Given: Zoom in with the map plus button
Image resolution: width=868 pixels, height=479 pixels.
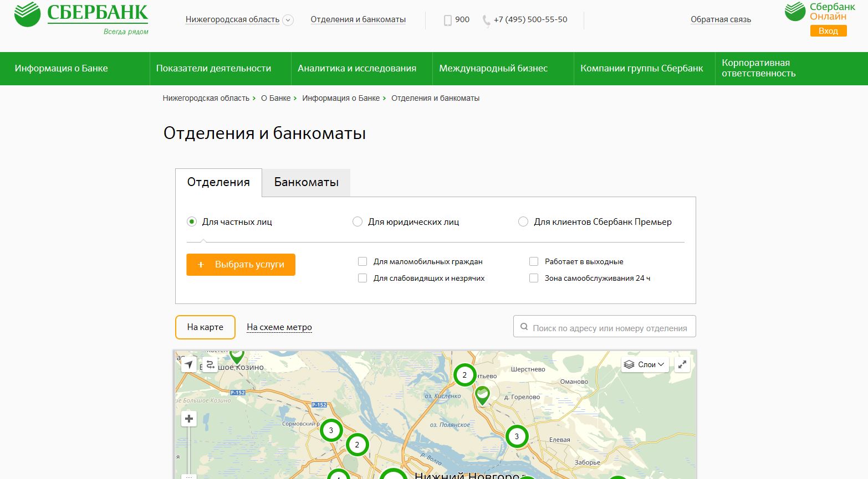Looking at the screenshot, I should (x=189, y=419).
